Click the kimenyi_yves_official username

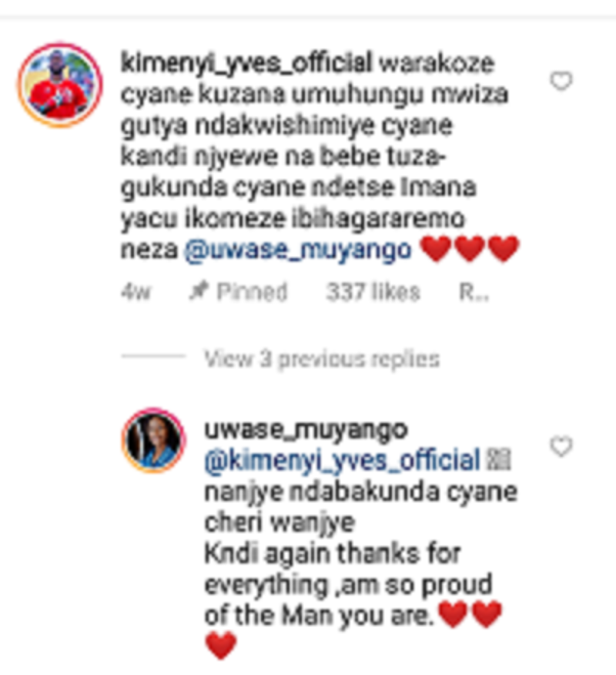point(246,63)
